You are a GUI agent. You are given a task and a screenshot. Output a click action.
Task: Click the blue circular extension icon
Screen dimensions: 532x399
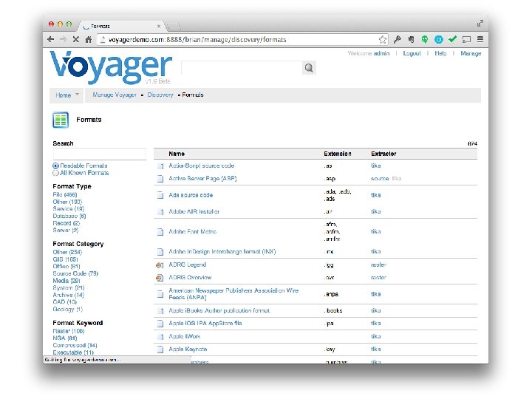click(x=439, y=39)
